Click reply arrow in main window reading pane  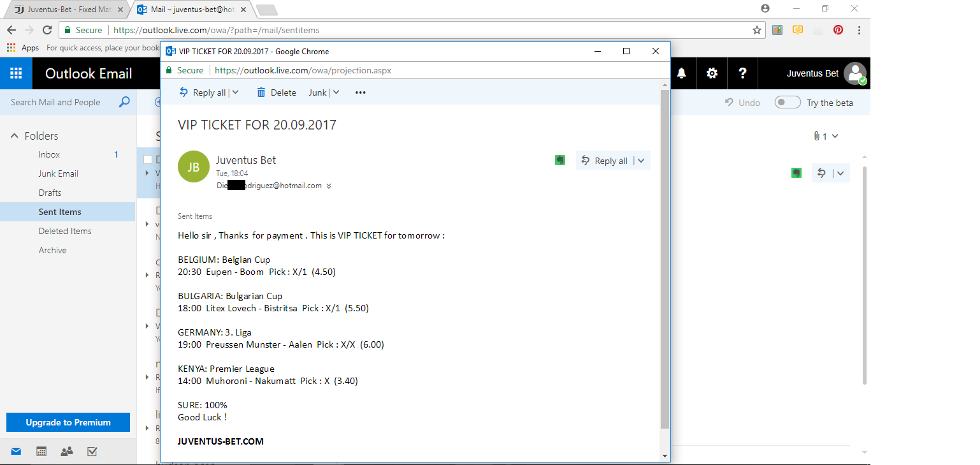[822, 173]
